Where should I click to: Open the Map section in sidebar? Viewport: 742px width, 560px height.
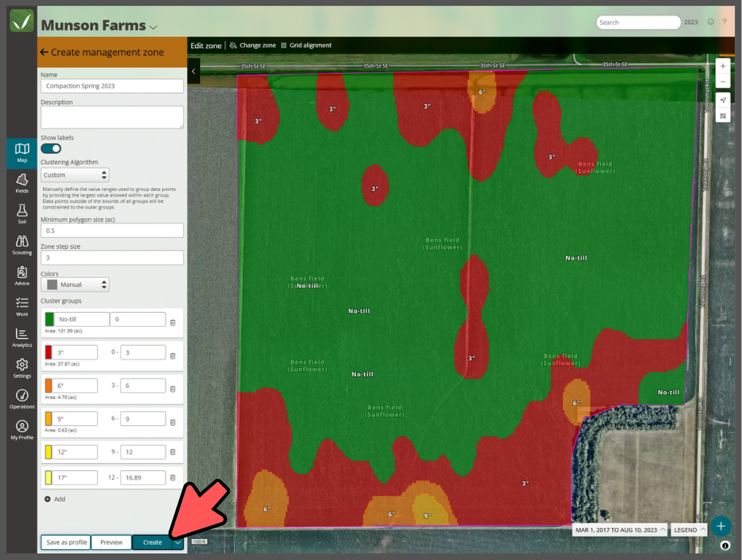(22, 153)
